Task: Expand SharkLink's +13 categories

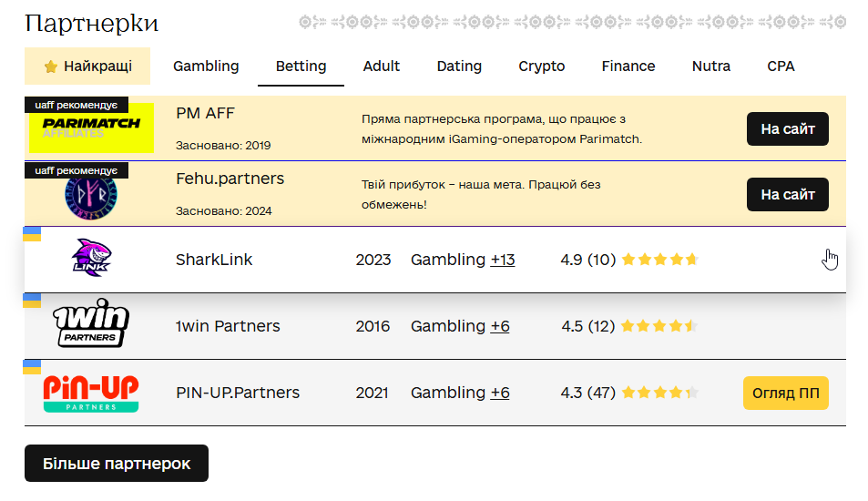Action: tap(503, 260)
